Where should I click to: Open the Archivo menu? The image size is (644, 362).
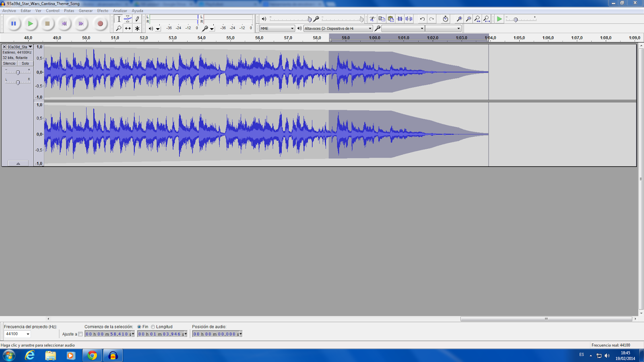point(9,11)
